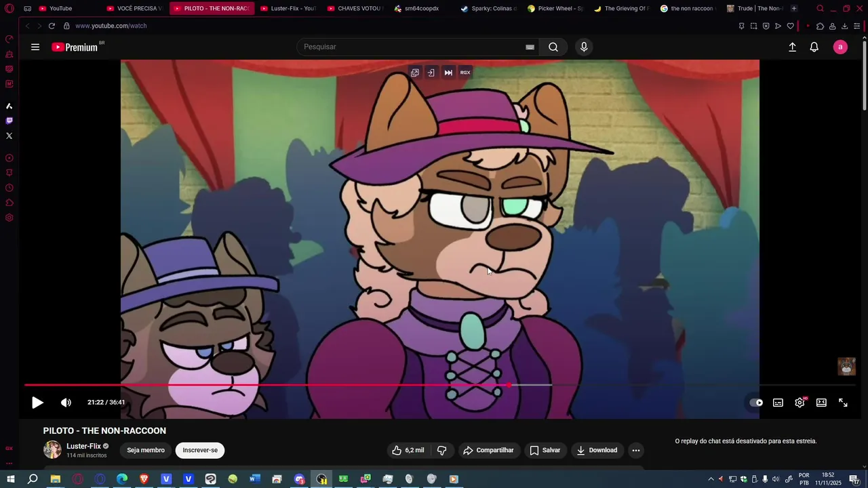868x488 pixels.
Task: Open the history clock in the sidebar
Action: pos(9,188)
